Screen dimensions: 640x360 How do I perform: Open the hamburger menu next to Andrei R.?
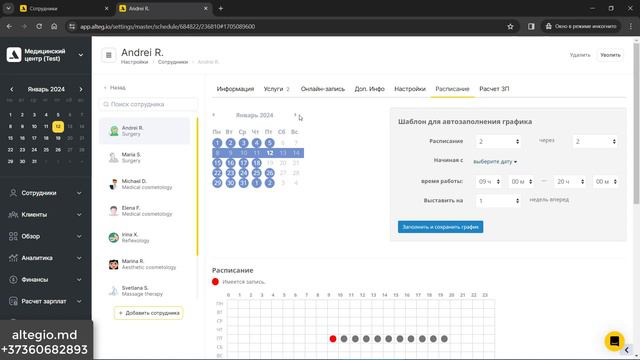(x=109, y=55)
